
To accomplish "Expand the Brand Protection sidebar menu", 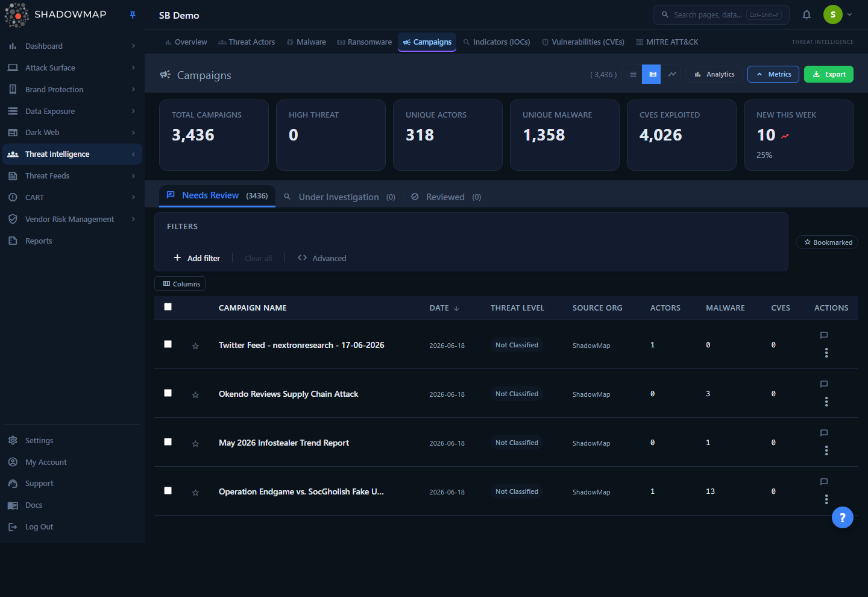I will [x=72, y=90].
